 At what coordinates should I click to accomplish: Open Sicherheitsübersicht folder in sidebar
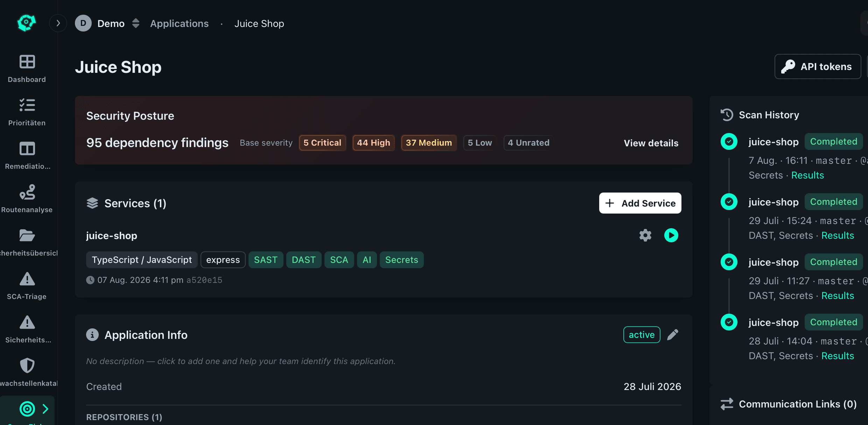pyautogui.click(x=27, y=243)
